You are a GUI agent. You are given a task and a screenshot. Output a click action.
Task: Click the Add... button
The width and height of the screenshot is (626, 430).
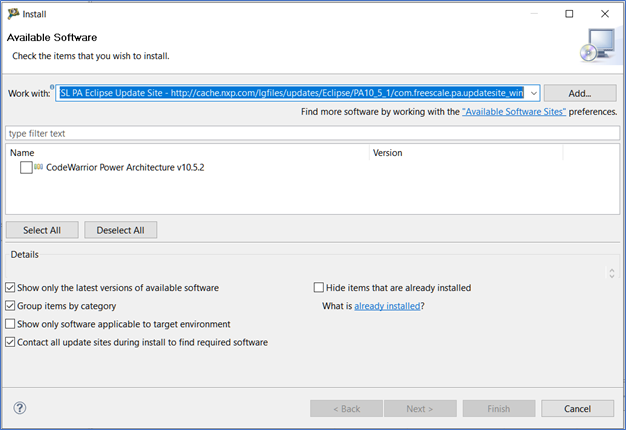(x=580, y=93)
